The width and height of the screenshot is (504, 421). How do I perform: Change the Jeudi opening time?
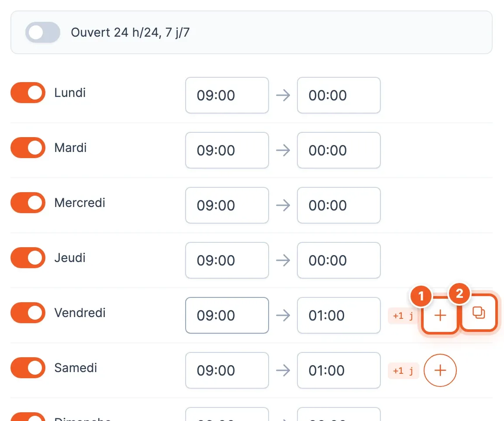[227, 260]
